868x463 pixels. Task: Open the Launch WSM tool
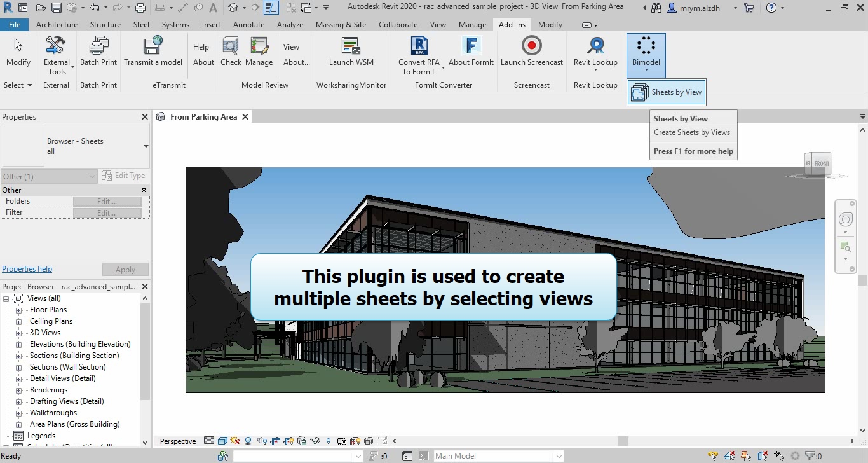[x=351, y=46]
